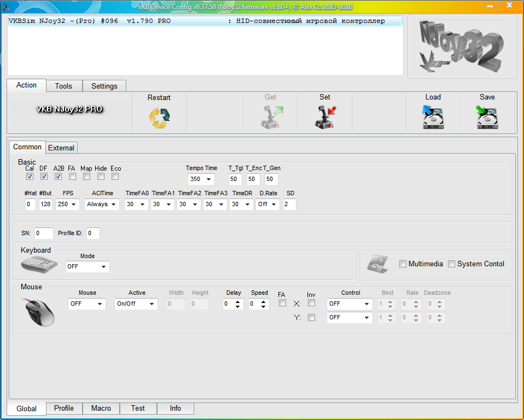
Task: Minimize the VKB Device Config window
Action: [x=491, y=5]
